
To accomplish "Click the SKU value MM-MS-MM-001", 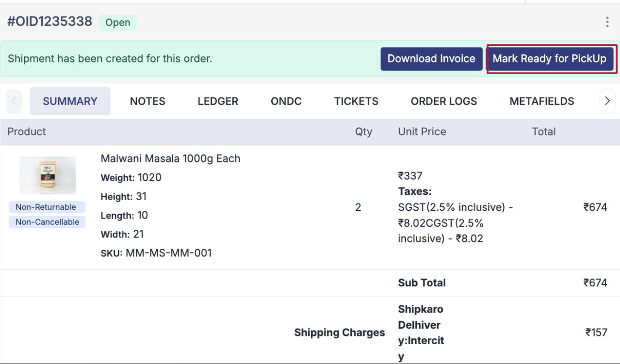I will 169,253.
